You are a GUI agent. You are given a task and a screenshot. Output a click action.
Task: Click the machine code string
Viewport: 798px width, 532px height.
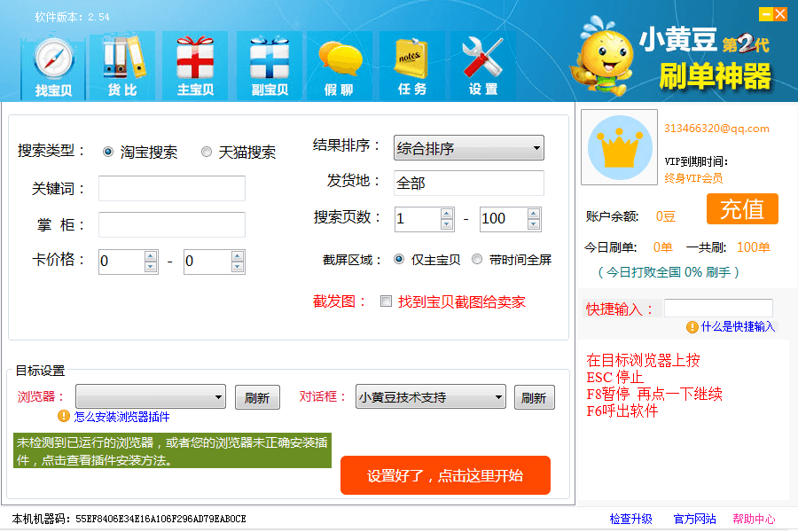coord(160,519)
